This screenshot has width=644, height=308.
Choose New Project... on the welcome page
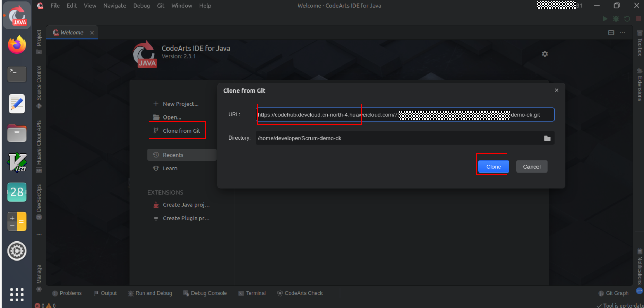coord(176,104)
